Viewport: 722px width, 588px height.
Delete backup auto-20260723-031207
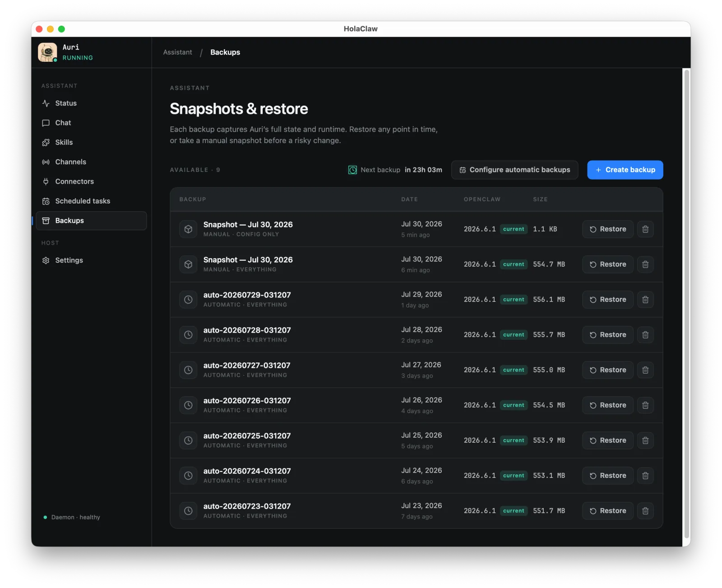(645, 511)
